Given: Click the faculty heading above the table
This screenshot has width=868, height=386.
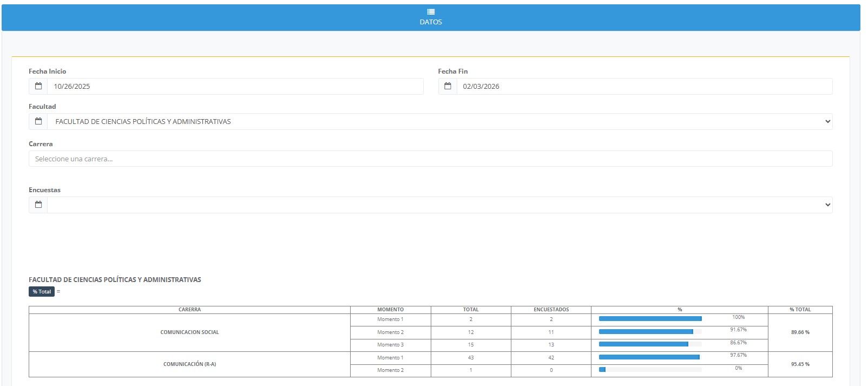Looking at the screenshot, I should point(115,280).
